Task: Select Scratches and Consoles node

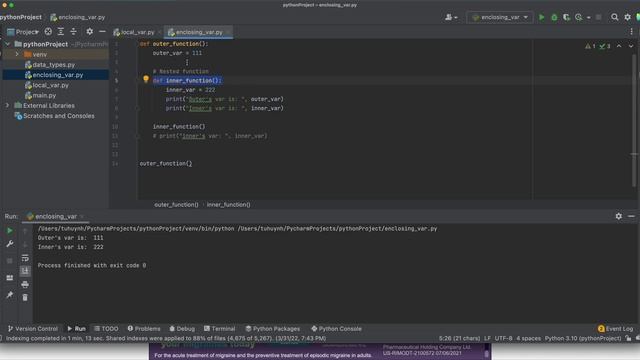Action: click(x=58, y=116)
